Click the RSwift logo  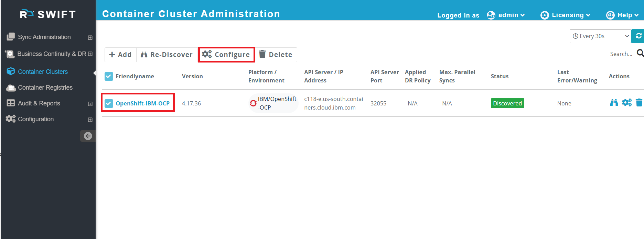(48, 14)
